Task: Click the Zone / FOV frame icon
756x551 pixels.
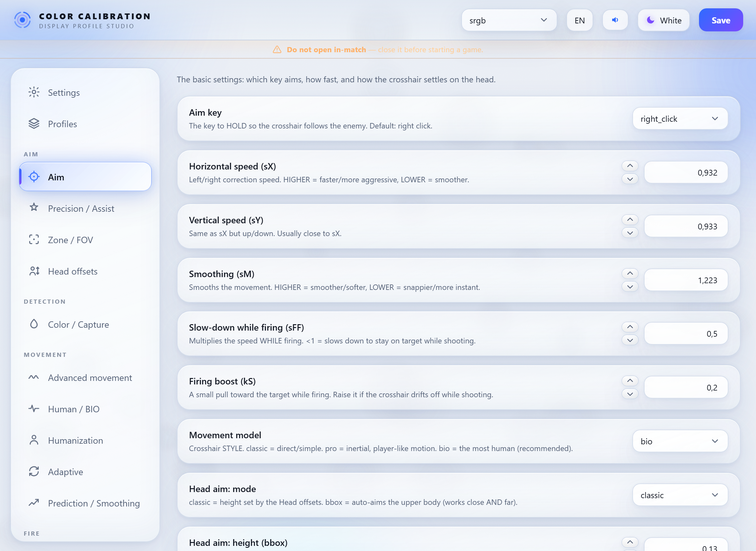Action: pyautogui.click(x=34, y=240)
